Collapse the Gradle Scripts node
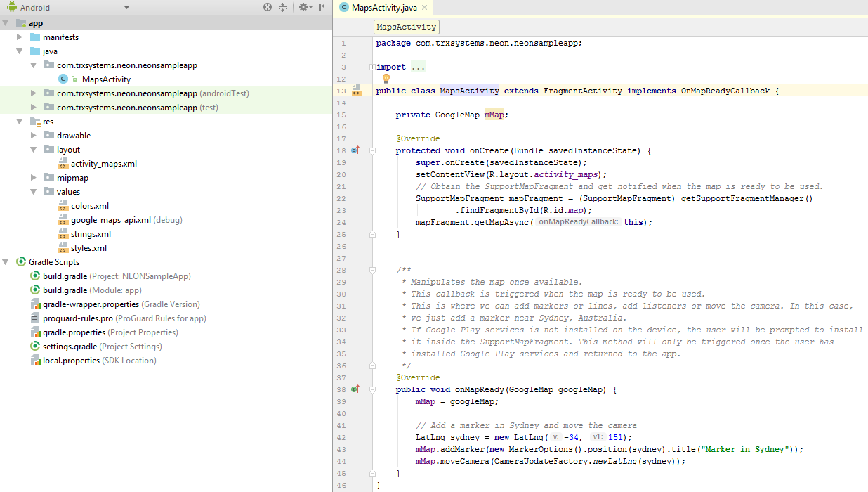The height and width of the screenshot is (492, 868). (x=6, y=262)
